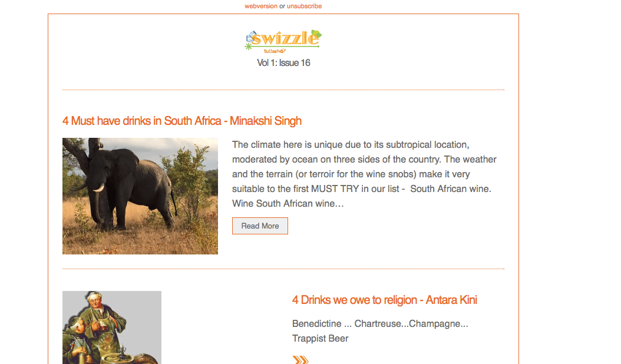Image resolution: width=621 pixels, height=364 pixels.
Task: Click the green leaf on Swizzle logo
Action: click(x=316, y=34)
